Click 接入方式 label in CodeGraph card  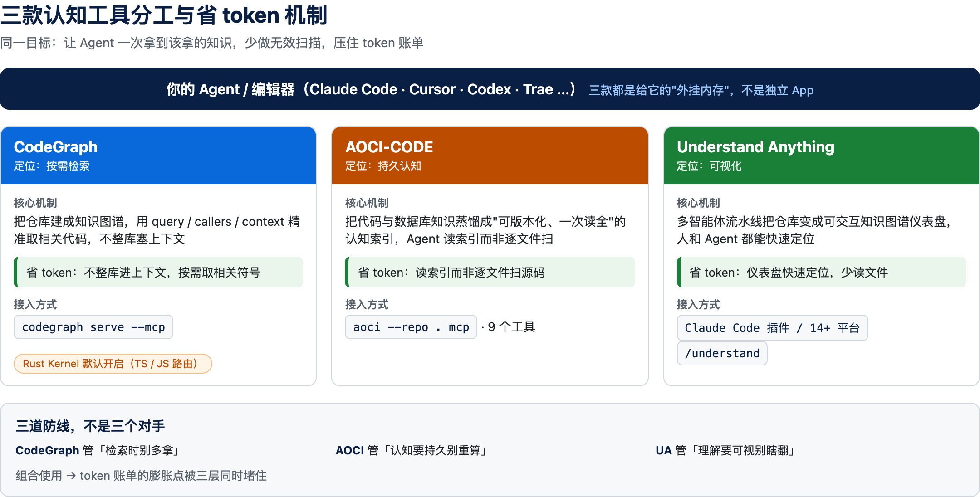[x=35, y=304]
